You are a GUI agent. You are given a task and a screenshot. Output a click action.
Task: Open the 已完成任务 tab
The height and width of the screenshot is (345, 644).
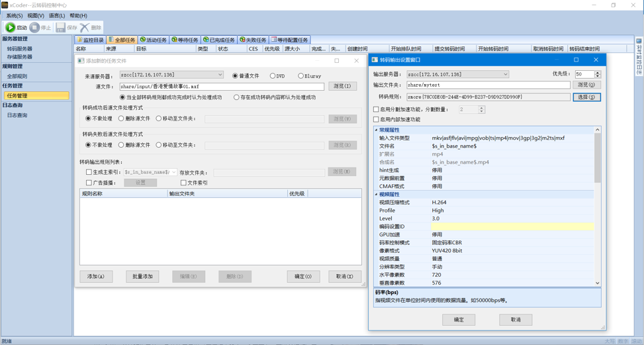(218, 40)
